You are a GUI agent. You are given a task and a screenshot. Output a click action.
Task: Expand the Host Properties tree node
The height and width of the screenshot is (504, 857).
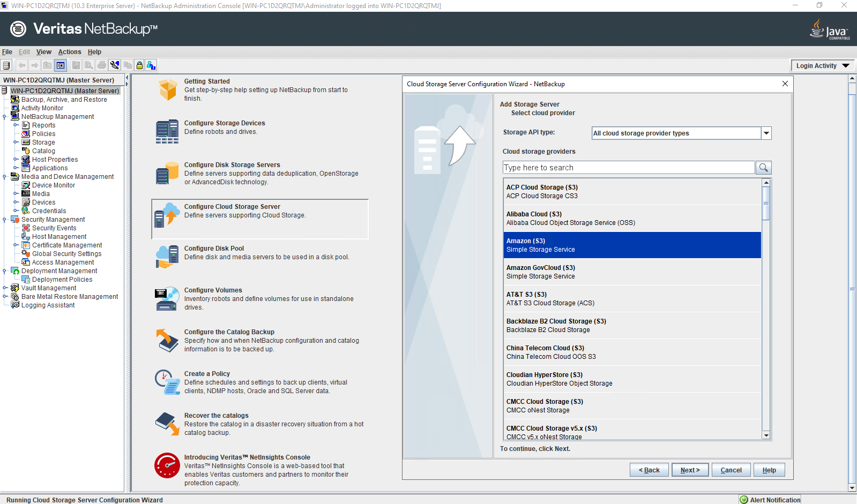tap(16, 160)
